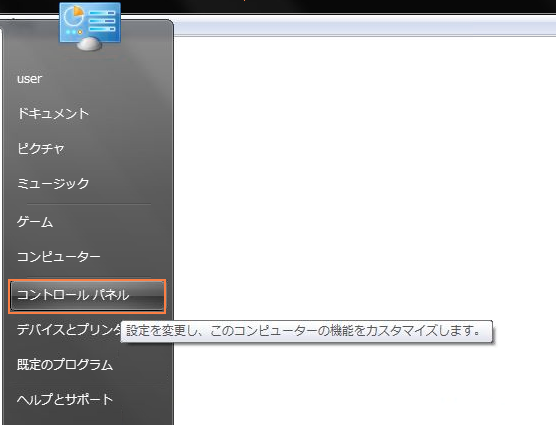Click the Control Panel icon atop the Start menu

pos(90,26)
